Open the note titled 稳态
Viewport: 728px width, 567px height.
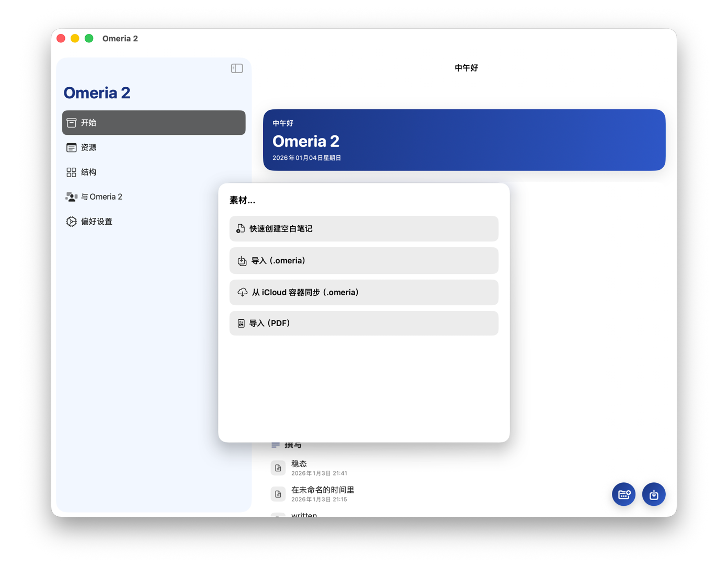(299, 464)
